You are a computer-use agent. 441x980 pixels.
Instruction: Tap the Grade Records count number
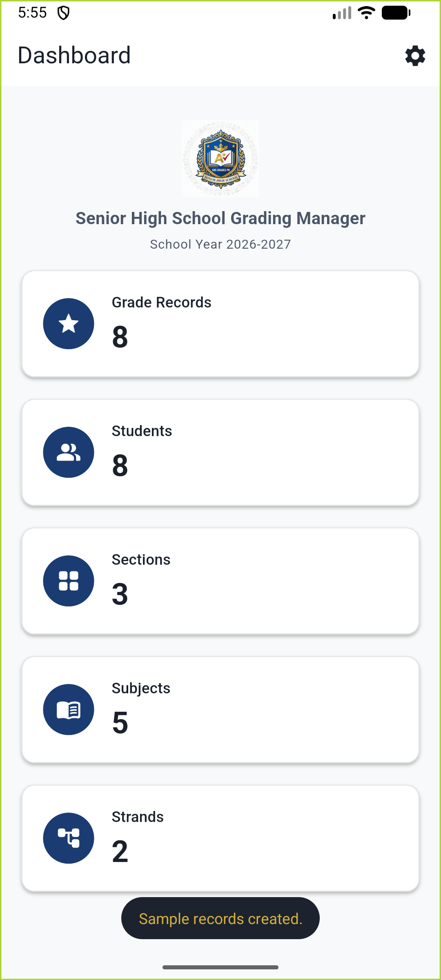pos(120,337)
